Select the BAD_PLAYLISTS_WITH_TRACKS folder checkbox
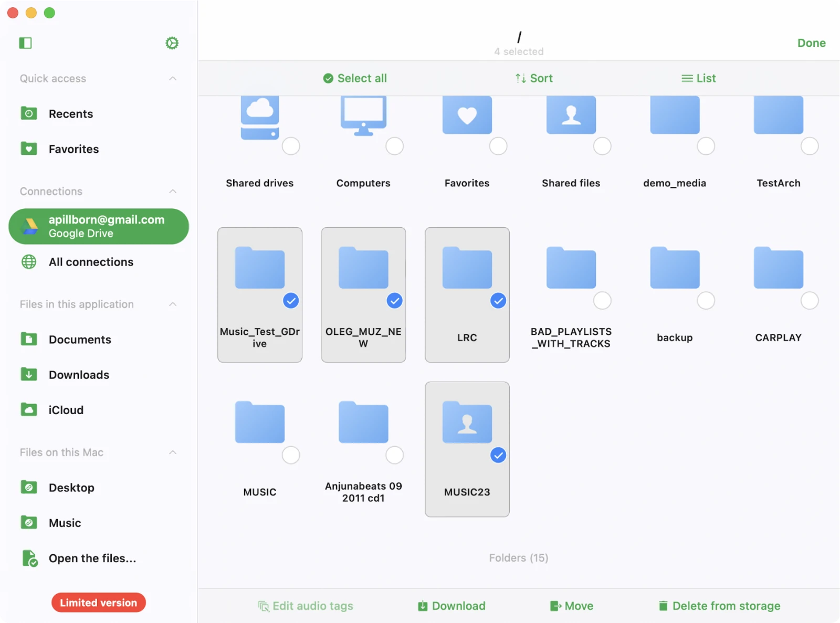This screenshot has width=840, height=623. (x=602, y=301)
